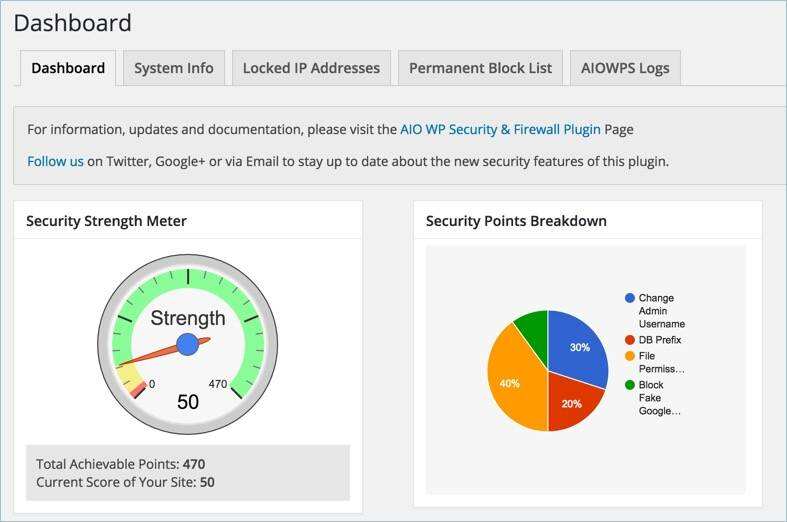Click the blue center knob of the strength gauge
The image size is (787, 522).
coord(187,344)
